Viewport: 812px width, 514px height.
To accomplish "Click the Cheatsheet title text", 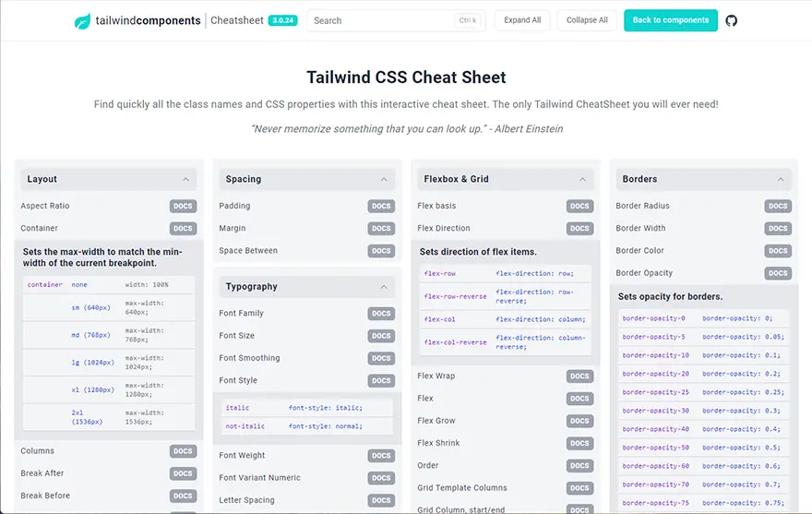I will click(236, 20).
